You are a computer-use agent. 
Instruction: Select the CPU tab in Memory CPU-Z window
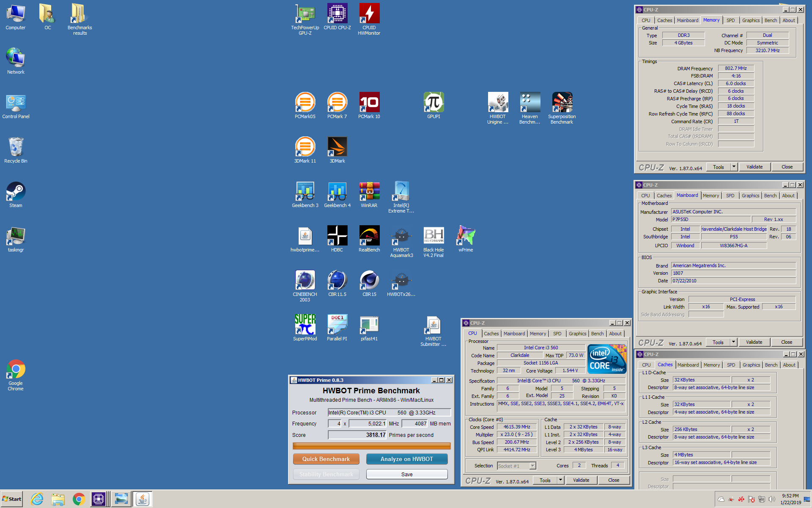coord(646,20)
